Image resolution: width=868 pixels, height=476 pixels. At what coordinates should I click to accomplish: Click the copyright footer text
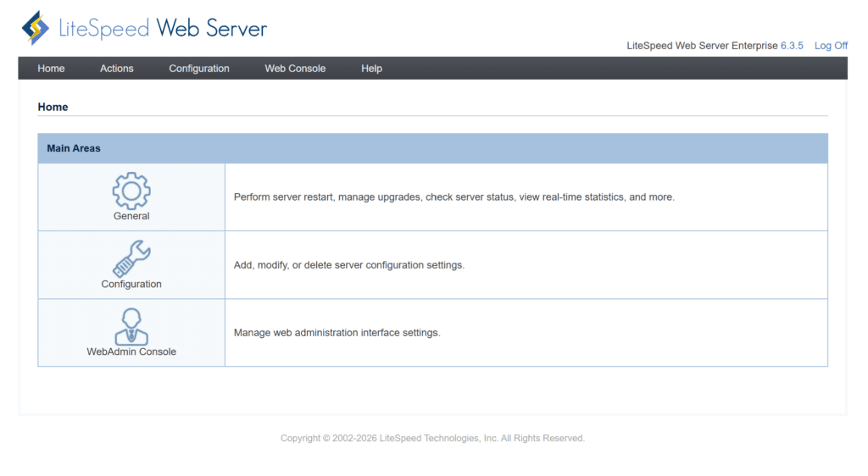pos(432,439)
